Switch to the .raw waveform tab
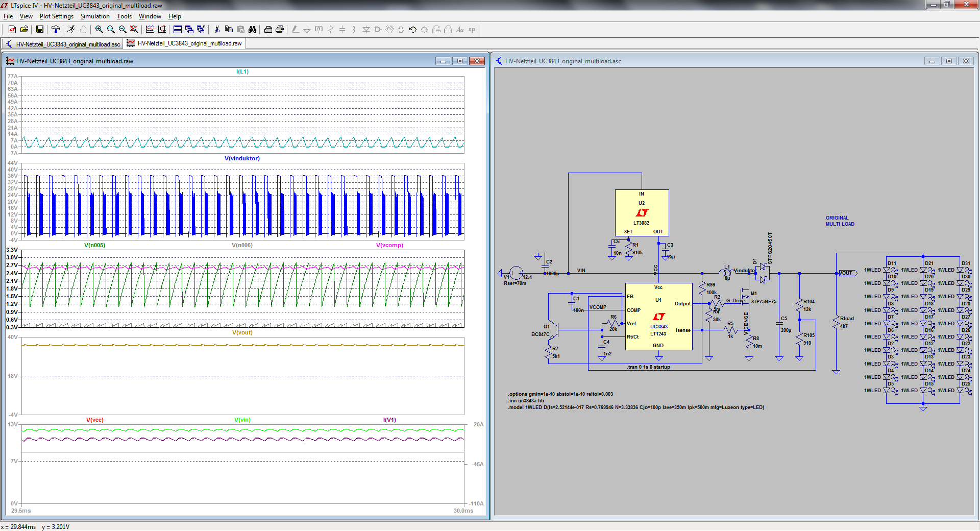Screen dimensions: 980x531 tap(185, 43)
